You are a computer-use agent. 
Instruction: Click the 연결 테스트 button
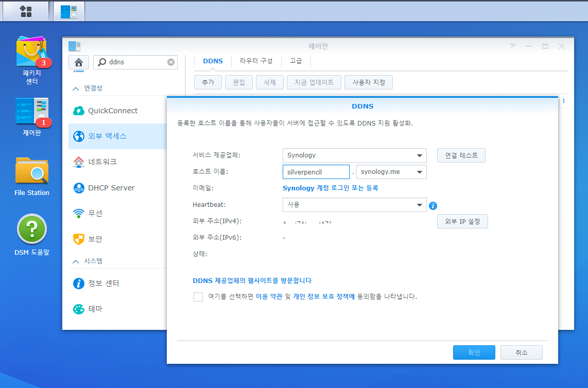coord(461,155)
